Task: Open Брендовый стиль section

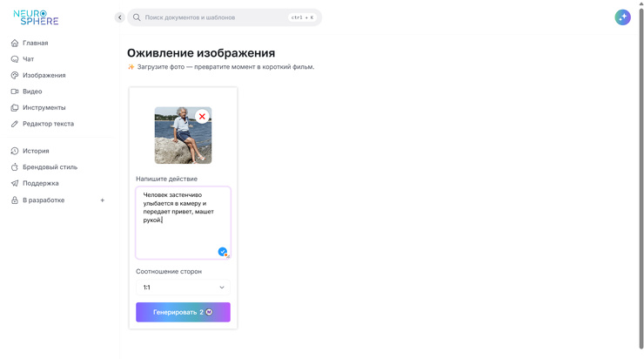Action: [50, 167]
